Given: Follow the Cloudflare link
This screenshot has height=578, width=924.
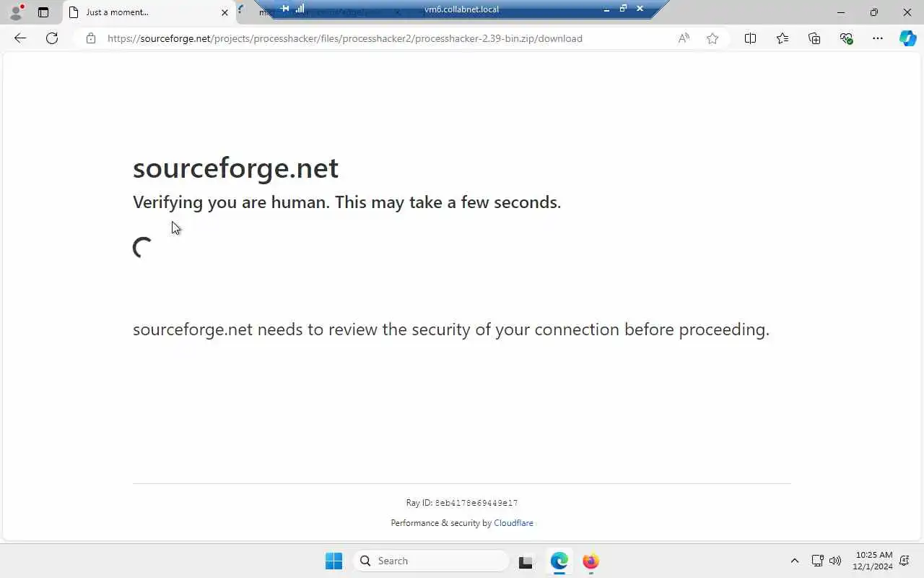Looking at the screenshot, I should (x=513, y=523).
